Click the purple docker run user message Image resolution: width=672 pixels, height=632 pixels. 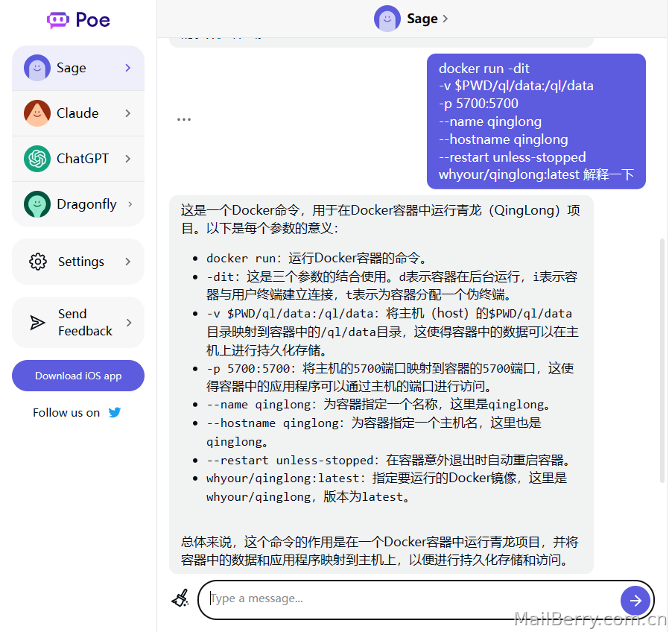coord(536,121)
